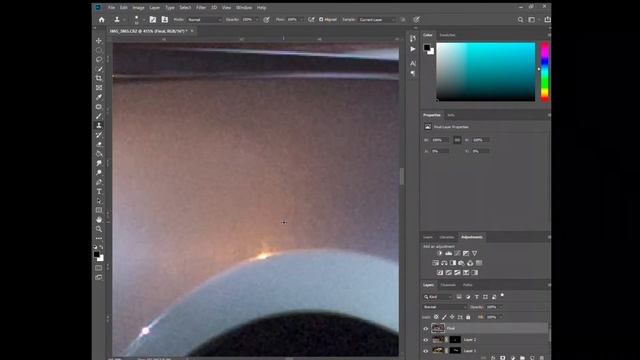
Task: Open the File menu
Action: 111,7
